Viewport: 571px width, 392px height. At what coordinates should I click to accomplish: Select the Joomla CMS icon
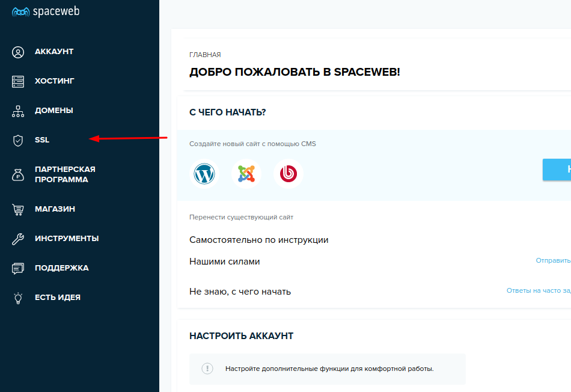[x=246, y=174]
